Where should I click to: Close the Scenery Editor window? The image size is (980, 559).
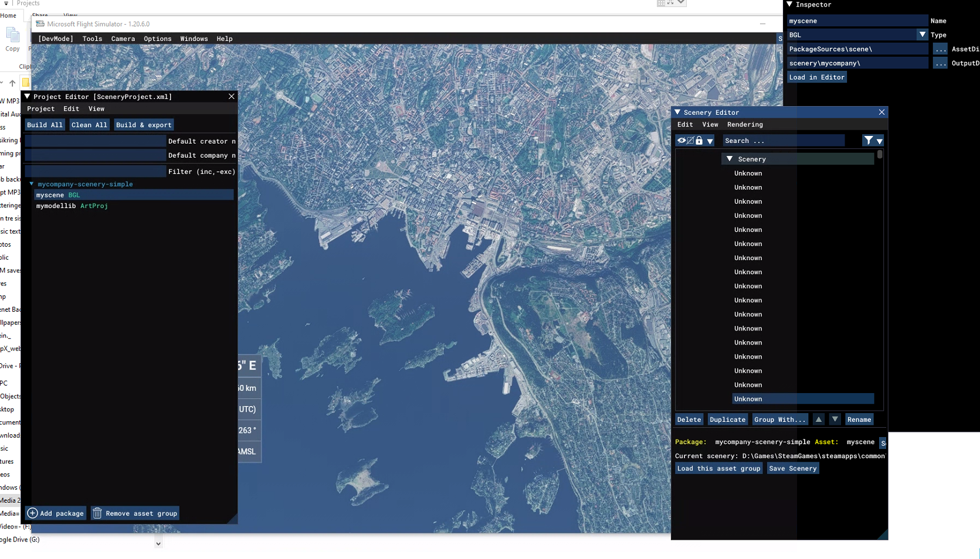(881, 112)
